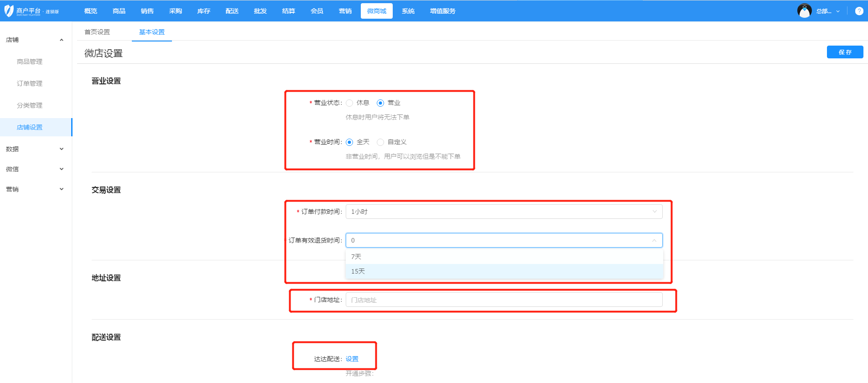
Task: Choose 全天 for business hours
Action: pos(349,142)
